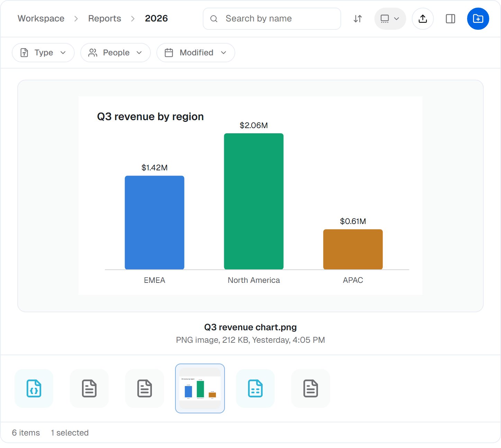The width and height of the screenshot is (501, 448).
Task: Select the Q3 revenue chart thumbnail
Action: coord(200,388)
